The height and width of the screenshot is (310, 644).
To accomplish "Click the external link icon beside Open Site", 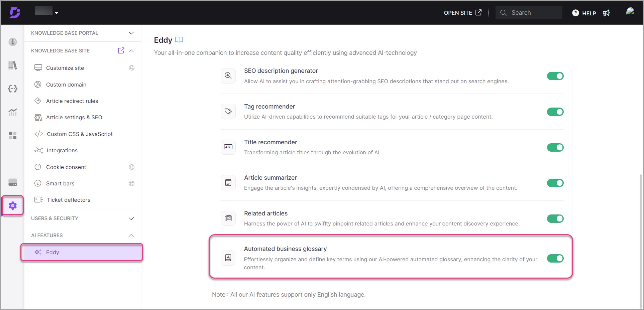I will [x=478, y=12].
